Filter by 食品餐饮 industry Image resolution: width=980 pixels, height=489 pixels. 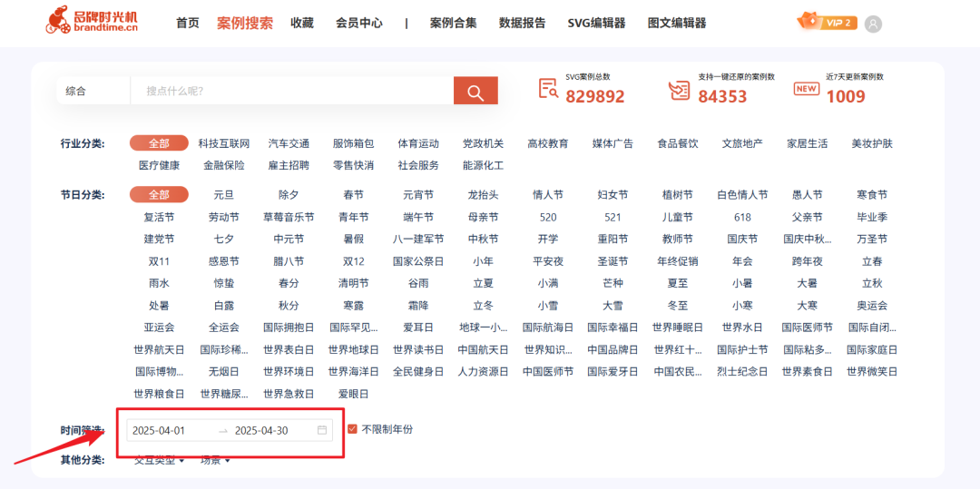pyautogui.click(x=678, y=143)
